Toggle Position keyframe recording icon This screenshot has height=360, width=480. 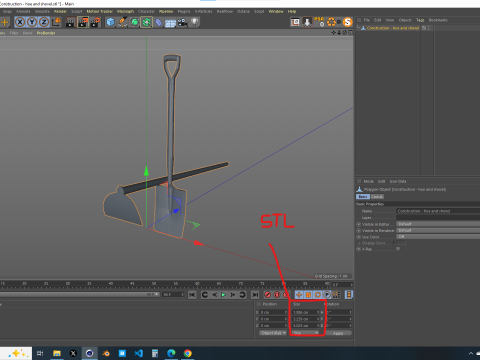pyautogui.click(x=299, y=295)
